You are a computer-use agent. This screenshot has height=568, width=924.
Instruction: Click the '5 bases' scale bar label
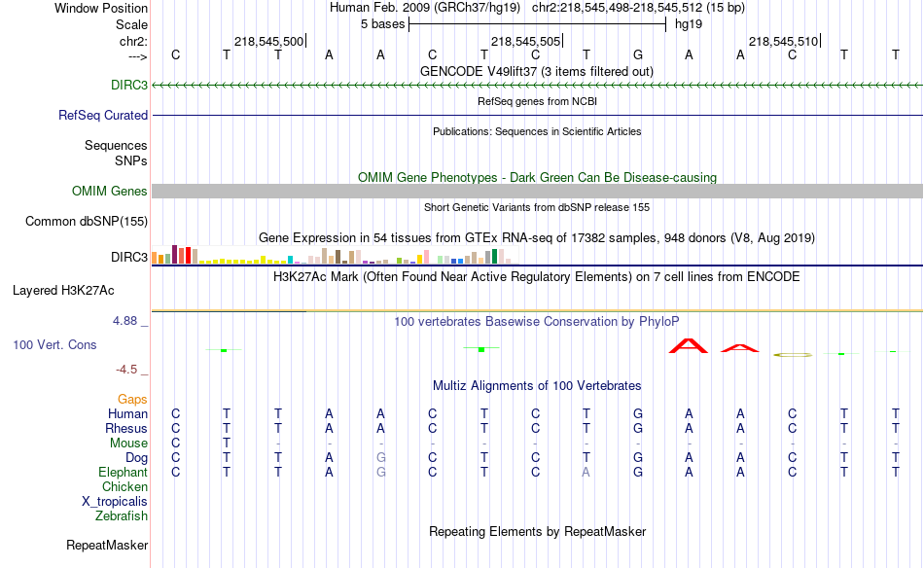[383, 24]
